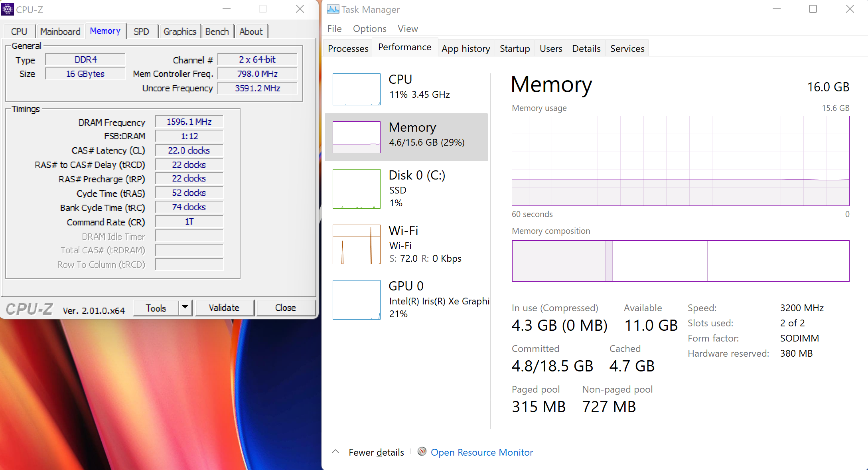
Task: Click the '16.0 GB' total memory text
Action: pos(828,87)
